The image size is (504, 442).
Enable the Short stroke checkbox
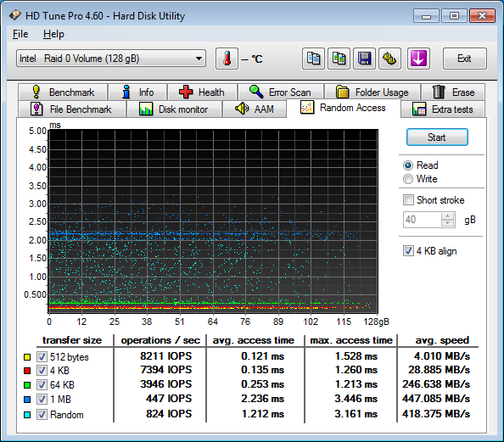pos(408,200)
